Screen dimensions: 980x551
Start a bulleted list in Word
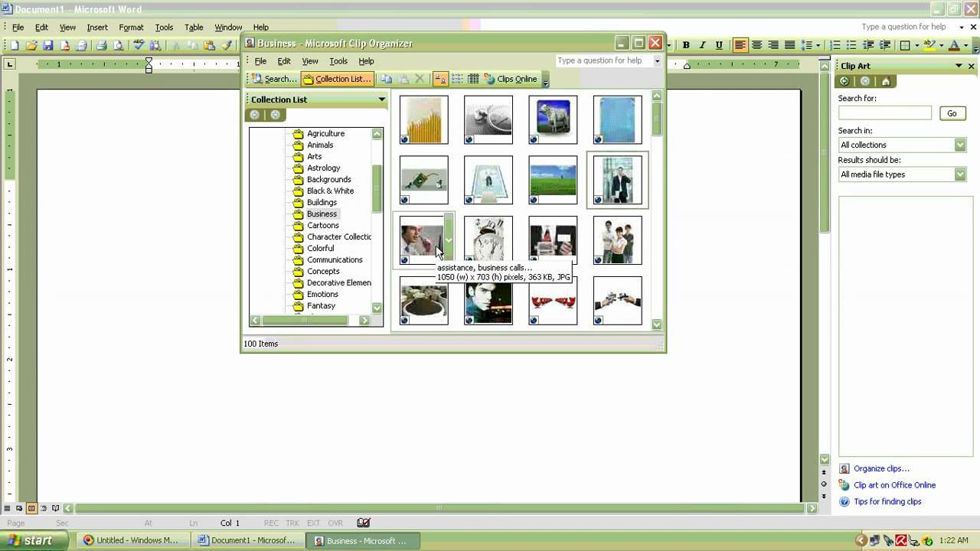pos(851,45)
